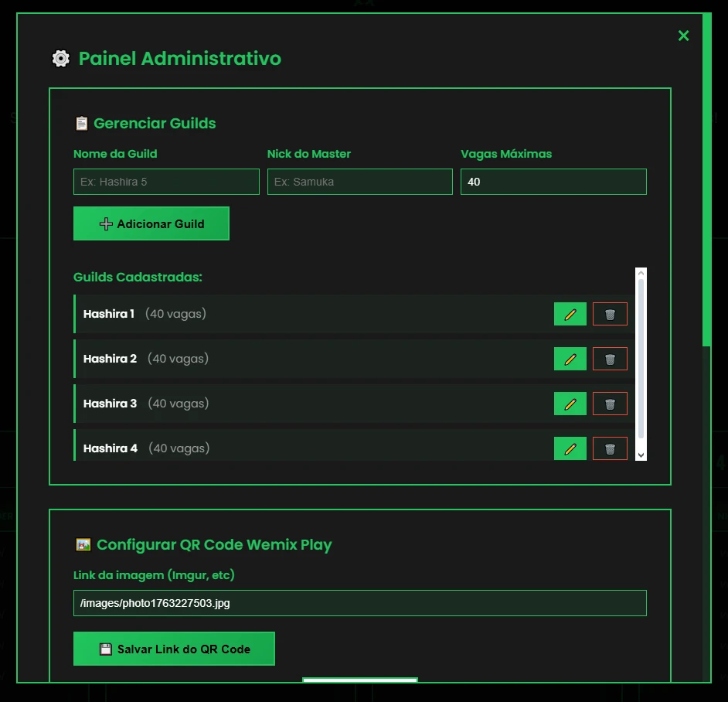Delete the Hashira 1 guild
The height and width of the screenshot is (702, 728).
click(x=610, y=314)
